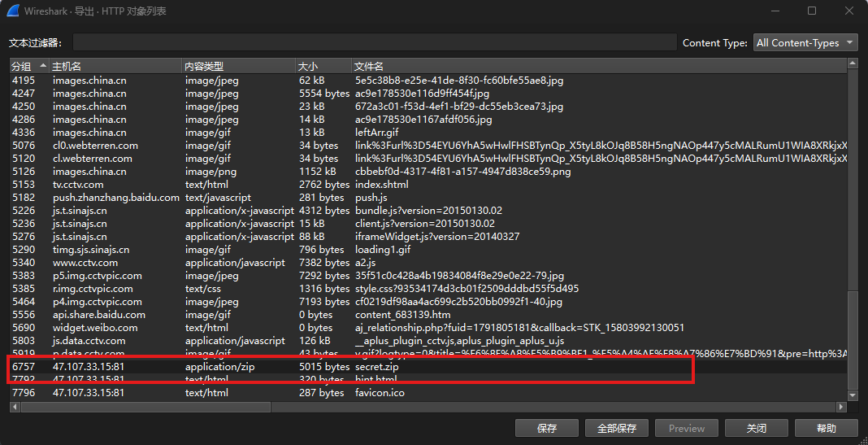Screen dimensions: 868x445
Task: Select the __aplus_plugin_cctv.js row
Action: [428, 341]
